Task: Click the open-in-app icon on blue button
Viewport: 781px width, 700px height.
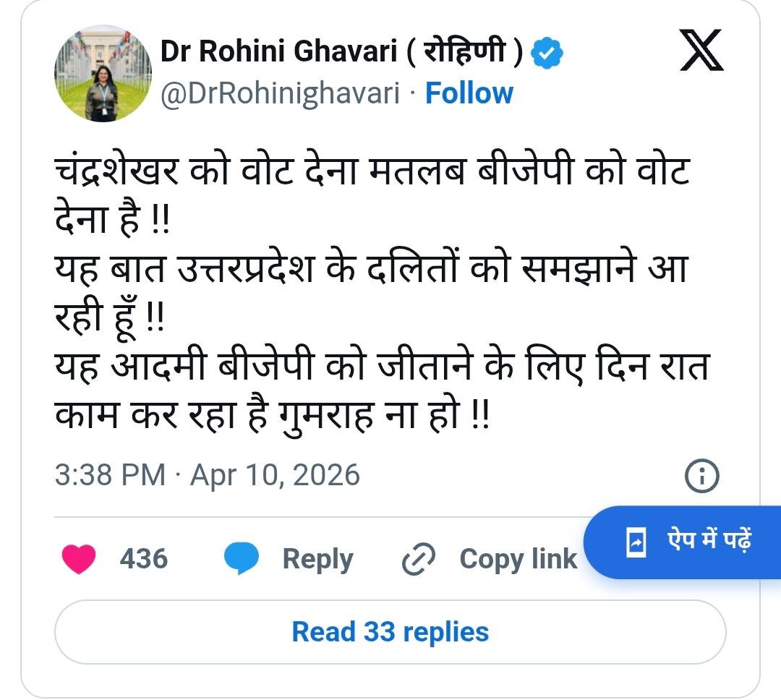Action: tap(636, 542)
